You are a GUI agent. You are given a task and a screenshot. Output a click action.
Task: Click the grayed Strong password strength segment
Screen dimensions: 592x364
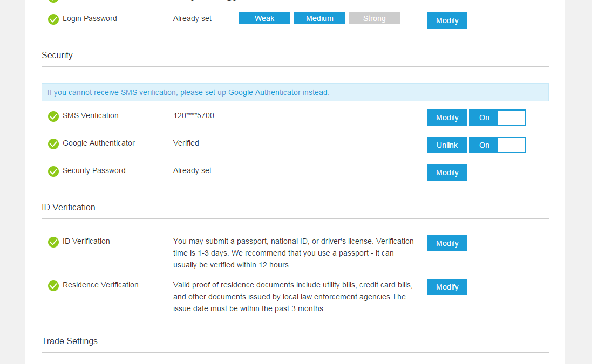(x=375, y=18)
